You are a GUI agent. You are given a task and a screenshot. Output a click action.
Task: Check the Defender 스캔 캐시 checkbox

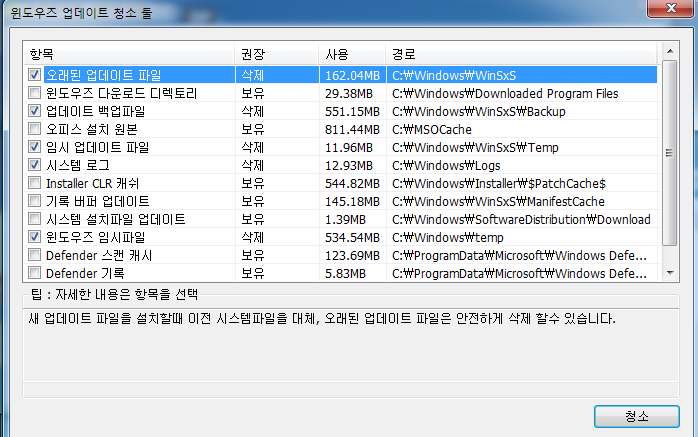[34, 255]
